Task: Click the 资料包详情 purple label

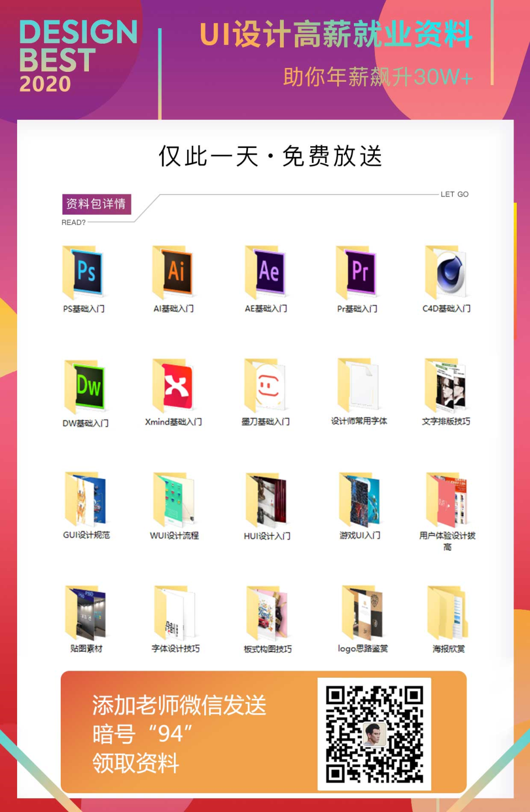Action: 97,204
